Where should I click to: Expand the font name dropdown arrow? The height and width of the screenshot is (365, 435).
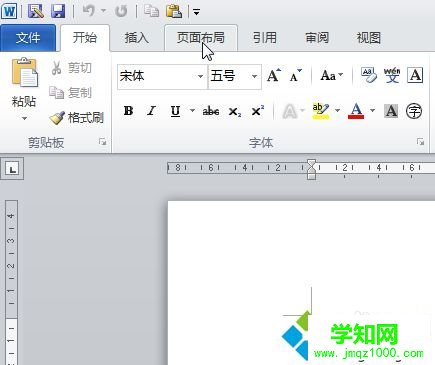pyautogui.click(x=200, y=77)
